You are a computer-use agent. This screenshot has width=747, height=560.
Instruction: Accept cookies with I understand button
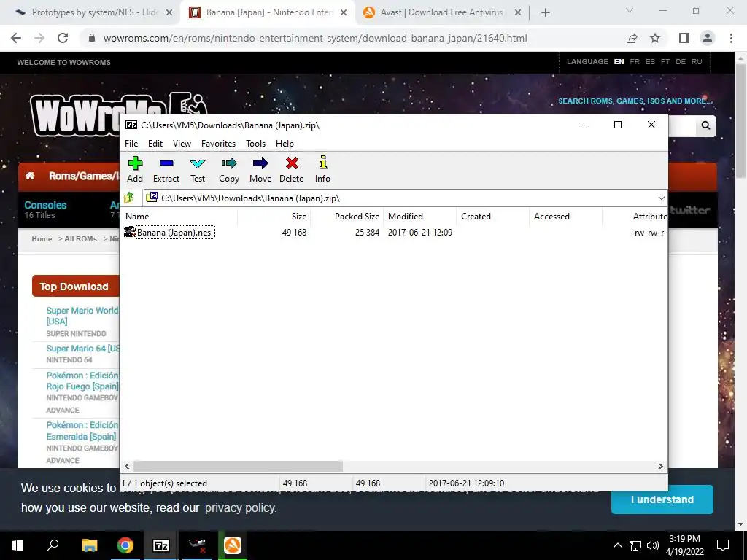(662, 499)
